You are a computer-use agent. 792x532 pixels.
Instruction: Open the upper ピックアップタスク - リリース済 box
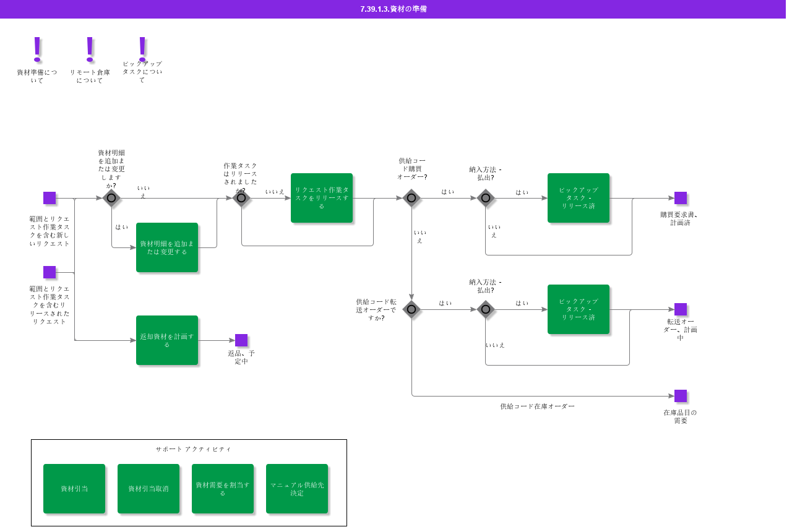[579, 198]
